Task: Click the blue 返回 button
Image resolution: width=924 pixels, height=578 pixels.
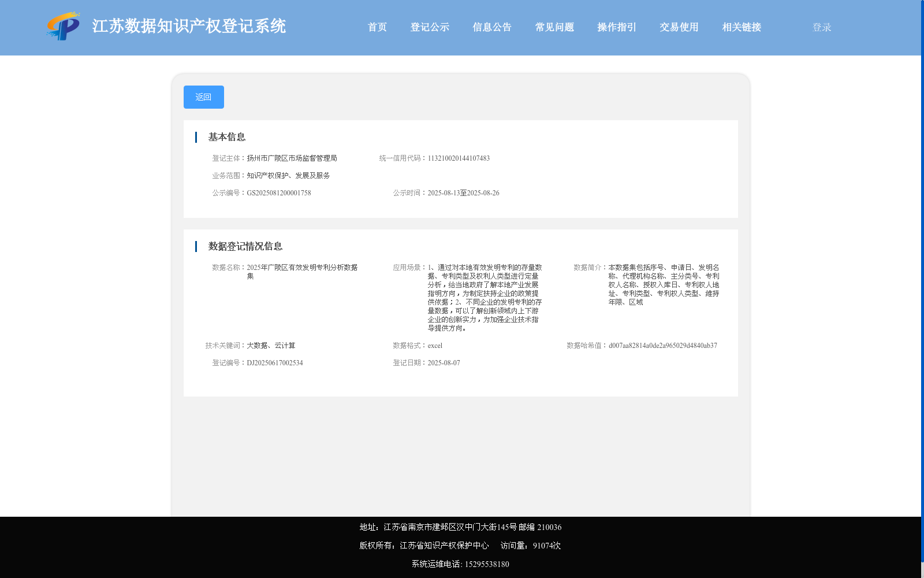Action: pos(204,97)
